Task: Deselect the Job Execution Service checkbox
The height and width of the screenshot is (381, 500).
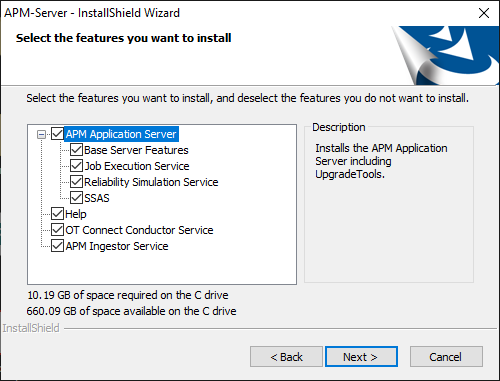Action: (76, 166)
